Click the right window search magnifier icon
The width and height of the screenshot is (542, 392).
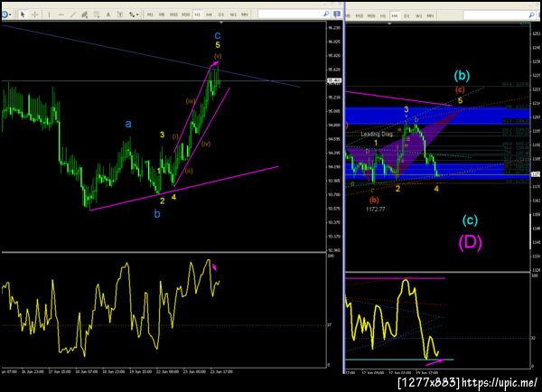532,15
